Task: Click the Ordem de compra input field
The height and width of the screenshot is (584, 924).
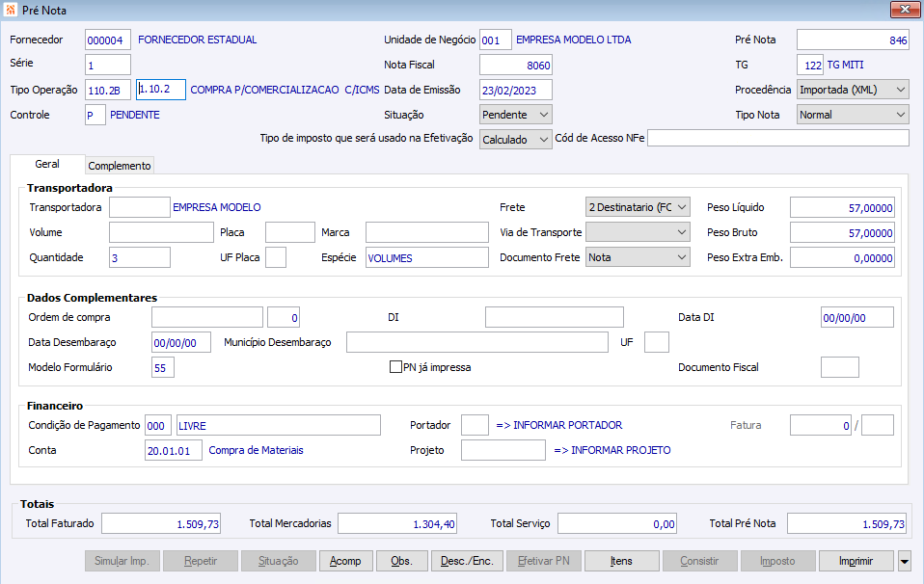Action: pyautogui.click(x=206, y=317)
